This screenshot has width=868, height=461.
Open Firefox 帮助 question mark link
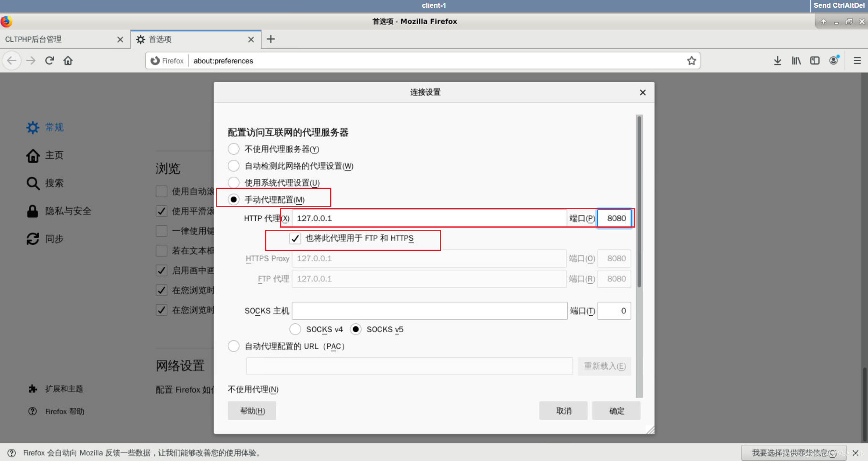click(x=56, y=411)
